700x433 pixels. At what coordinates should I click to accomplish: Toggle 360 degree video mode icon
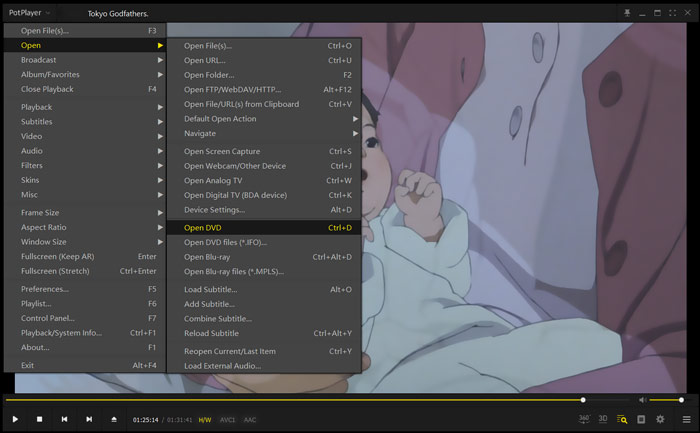(x=584, y=419)
